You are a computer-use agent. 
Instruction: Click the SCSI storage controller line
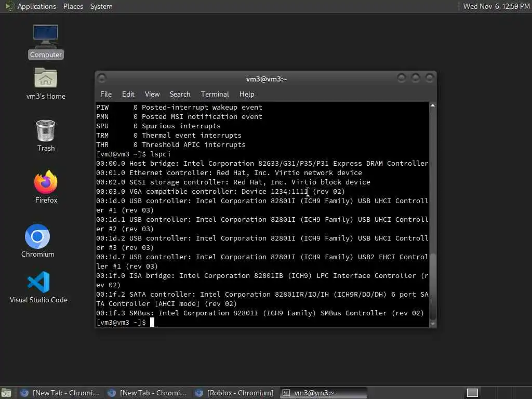coord(233,182)
